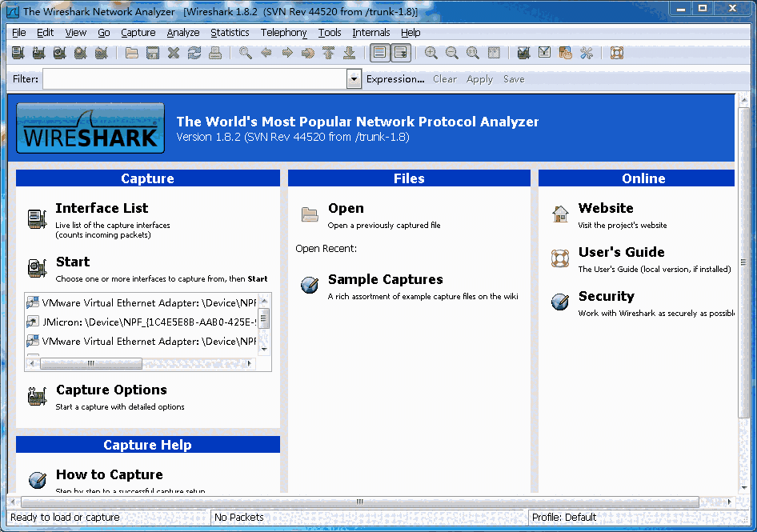Jump to the last packet
The image size is (757, 532).
350,53
